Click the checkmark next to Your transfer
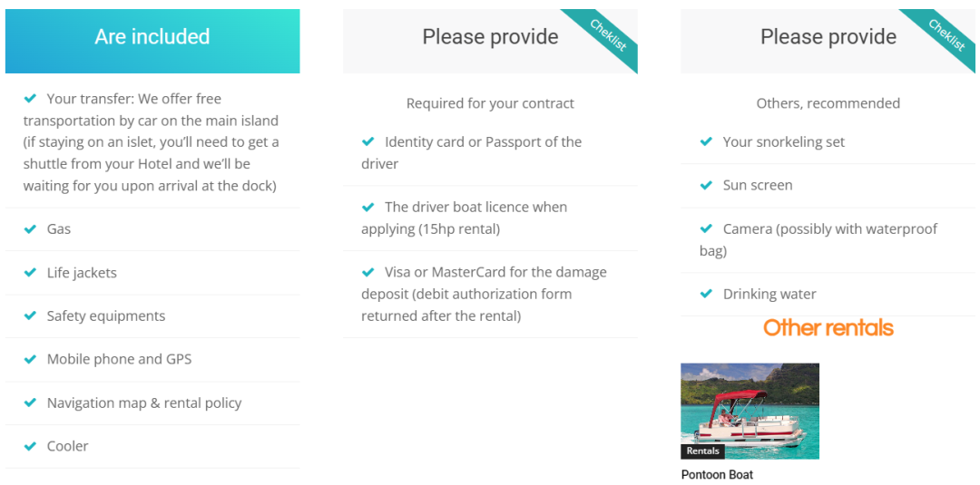Screen dimensions: 980x485 [x=29, y=99]
